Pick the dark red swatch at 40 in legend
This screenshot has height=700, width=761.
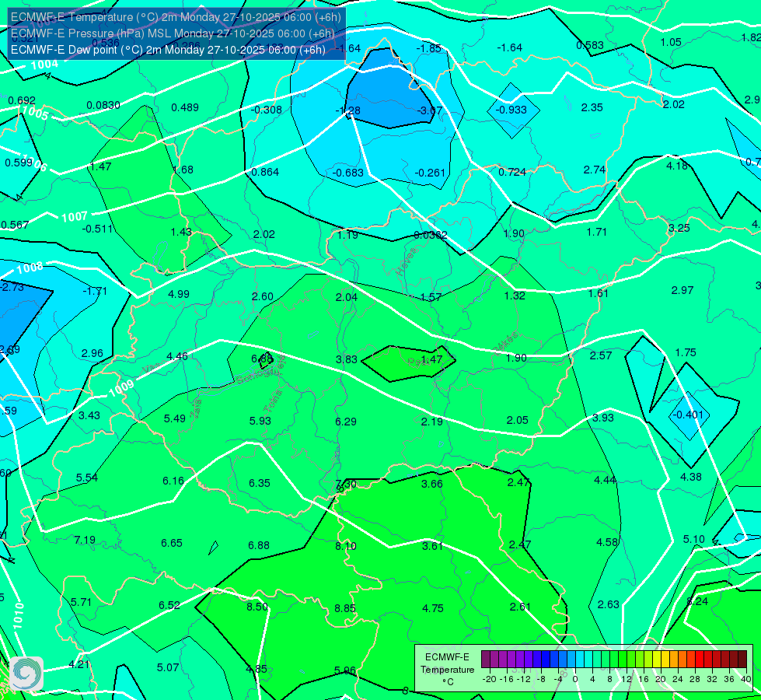[x=742, y=660]
